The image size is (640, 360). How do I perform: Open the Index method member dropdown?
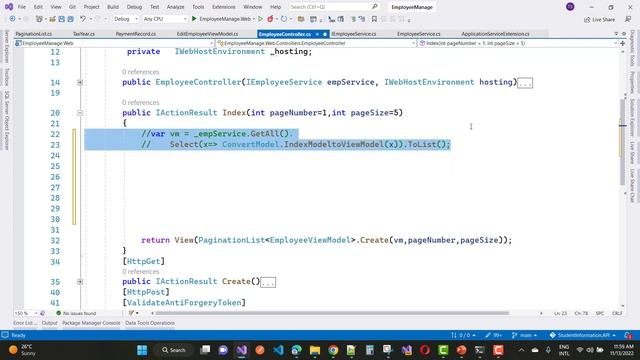[x=518, y=43]
